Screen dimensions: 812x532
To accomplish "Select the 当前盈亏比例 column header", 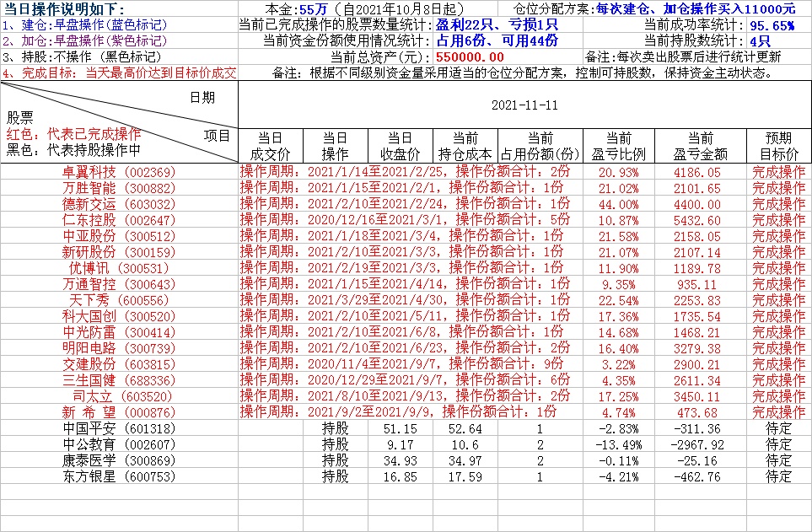I will coord(619,146).
